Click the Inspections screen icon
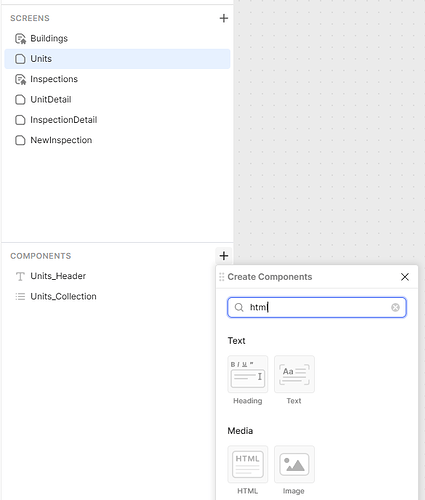 pos(20,79)
